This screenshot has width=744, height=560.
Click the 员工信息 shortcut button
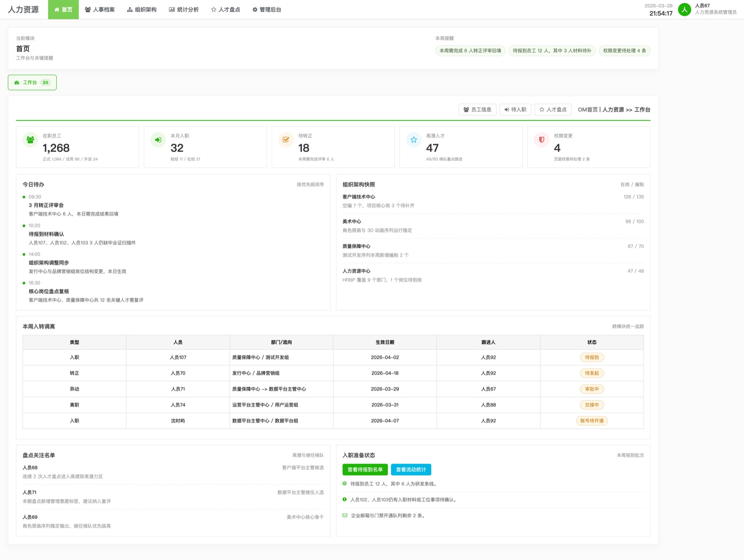477,109
